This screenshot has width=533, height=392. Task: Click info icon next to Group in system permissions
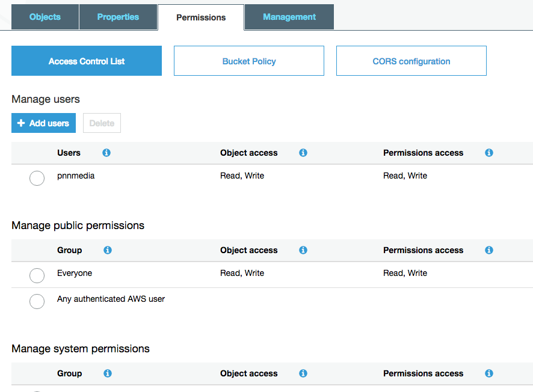[x=108, y=373]
